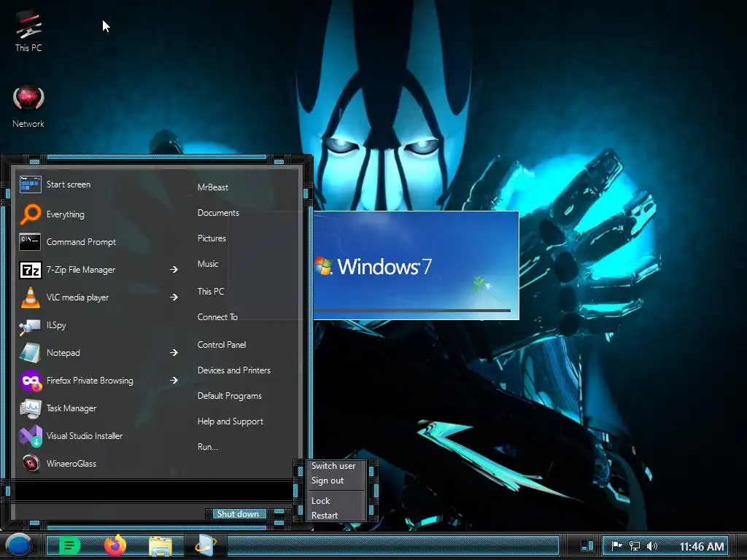The image size is (747, 560).
Task: Launch 7-Zip File Manager icon
Action: click(x=31, y=270)
